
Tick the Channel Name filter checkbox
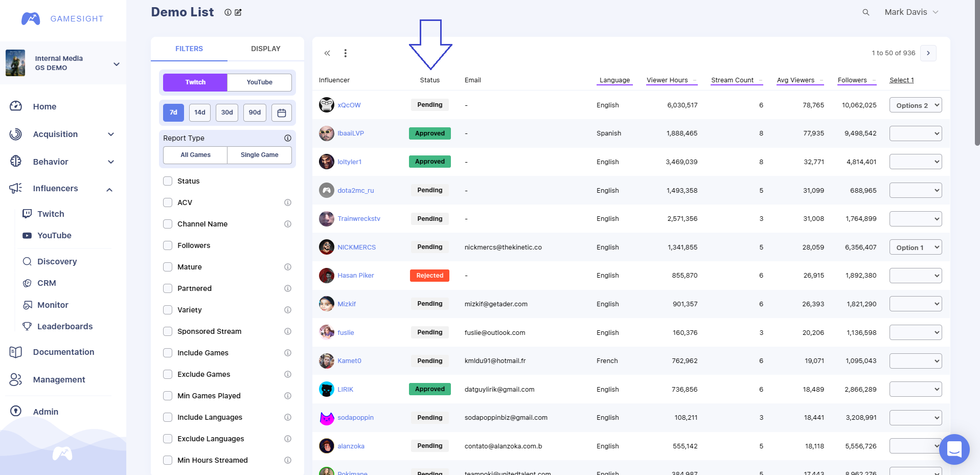(x=168, y=224)
